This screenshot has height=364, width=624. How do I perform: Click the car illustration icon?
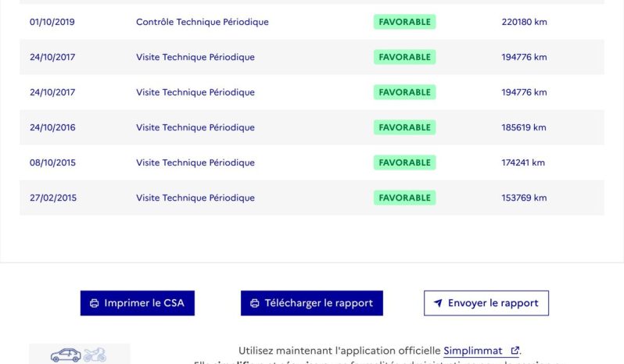pos(66,355)
